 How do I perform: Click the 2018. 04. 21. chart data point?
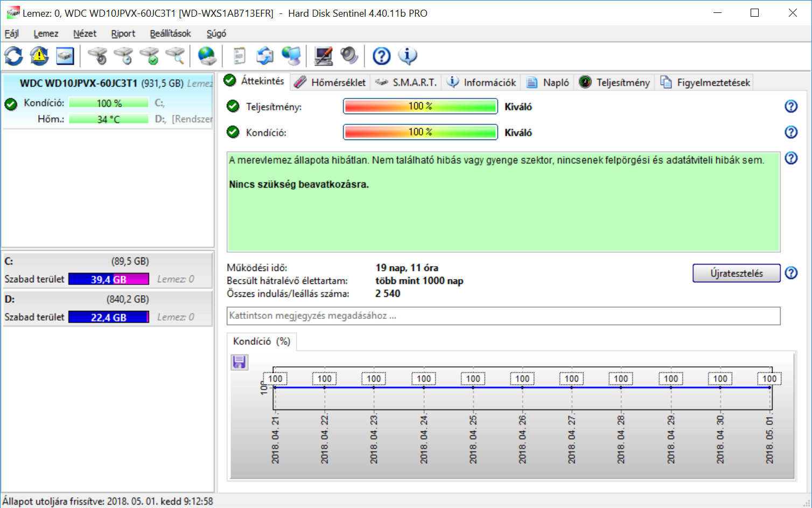tap(275, 387)
